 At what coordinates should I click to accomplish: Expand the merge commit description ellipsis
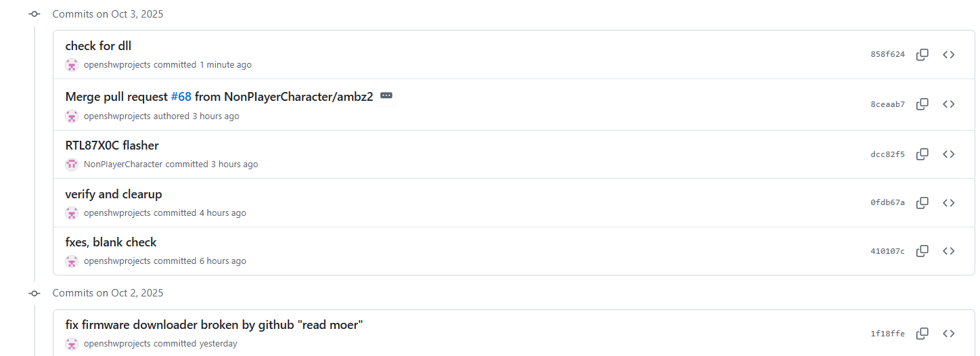386,96
